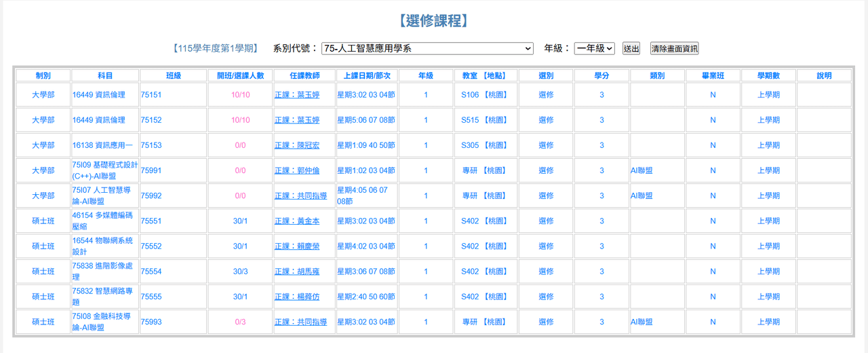Screen dimensions: 868x353
Task: Select the 類別 column header
Action: click(x=657, y=75)
